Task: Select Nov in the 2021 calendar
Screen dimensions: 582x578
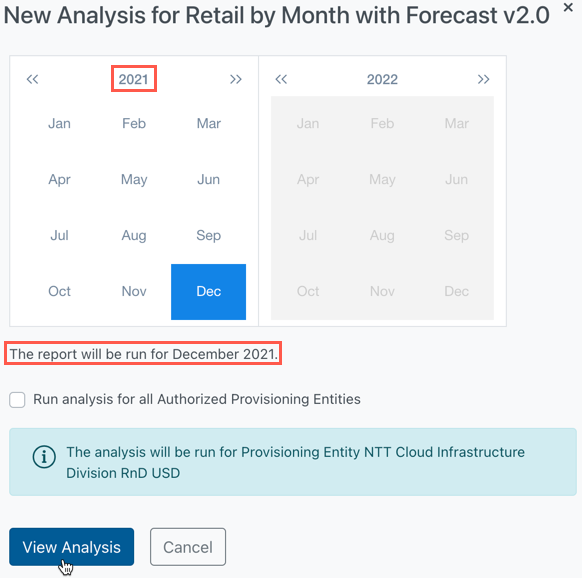Action: (x=134, y=291)
